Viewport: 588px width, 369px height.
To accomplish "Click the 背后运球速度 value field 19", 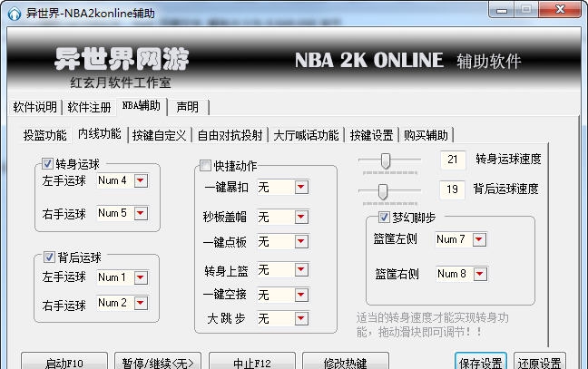I will 452,189.
